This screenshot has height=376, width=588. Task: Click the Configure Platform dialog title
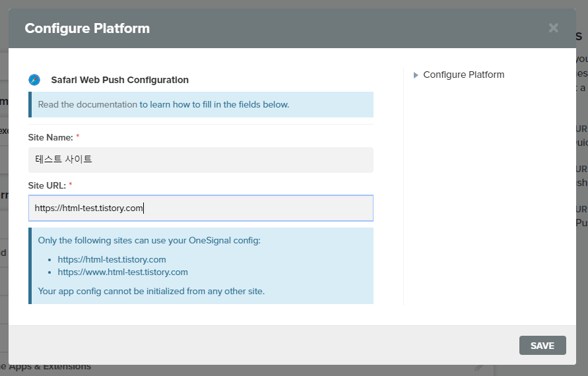coord(87,28)
